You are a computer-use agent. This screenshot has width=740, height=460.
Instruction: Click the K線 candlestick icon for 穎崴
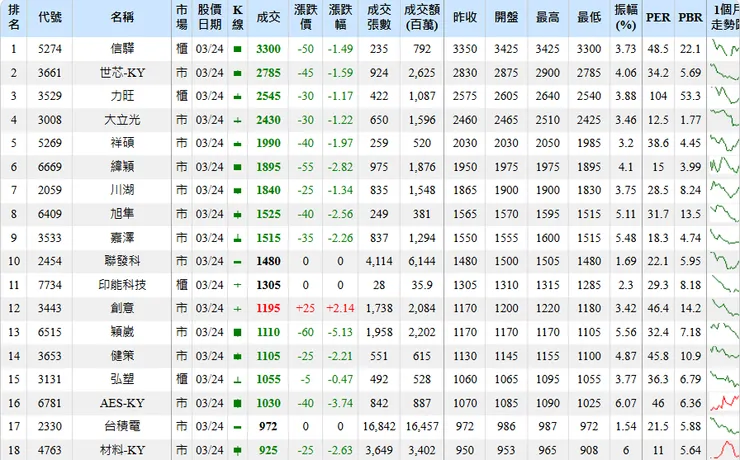point(237,333)
